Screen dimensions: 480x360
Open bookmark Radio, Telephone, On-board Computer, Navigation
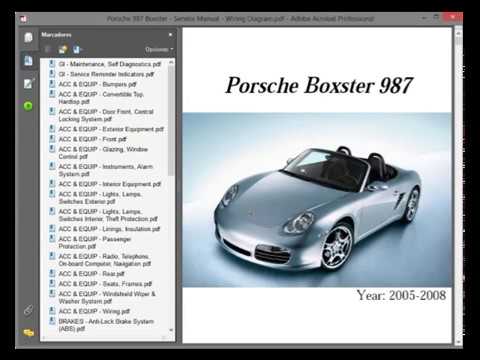coord(105,260)
